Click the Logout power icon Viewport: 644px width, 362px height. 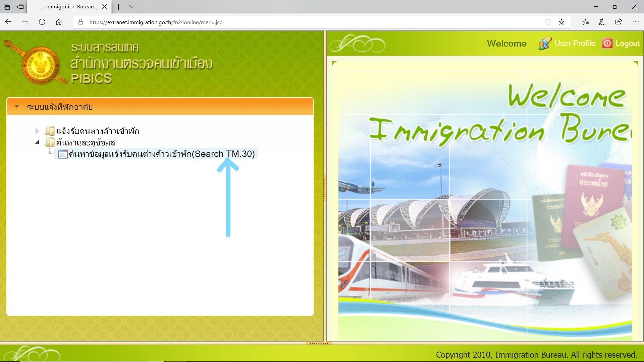[607, 44]
